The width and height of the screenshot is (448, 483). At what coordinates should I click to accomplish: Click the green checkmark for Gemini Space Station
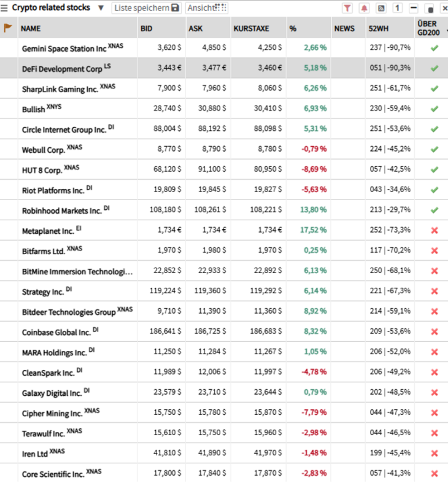tap(434, 48)
